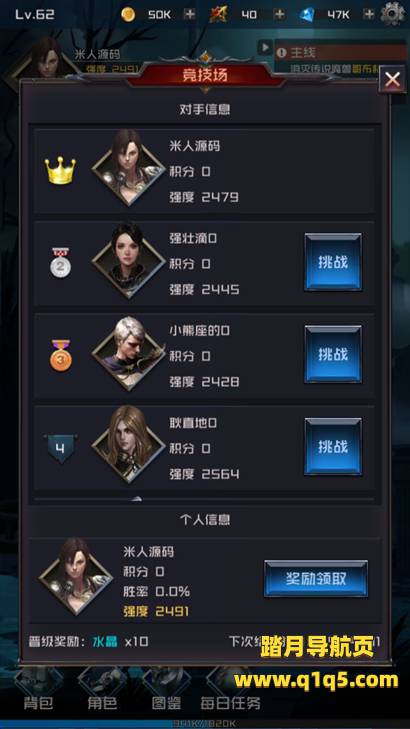Expand the main quest tracker arrow
Viewport: 410px width, 729px height.
tap(265, 47)
